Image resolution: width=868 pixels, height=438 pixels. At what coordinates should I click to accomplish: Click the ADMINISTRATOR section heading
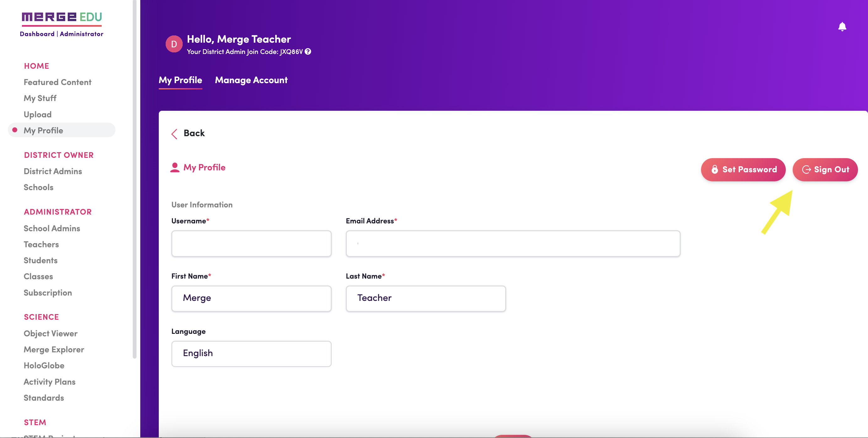click(x=58, y=212)
